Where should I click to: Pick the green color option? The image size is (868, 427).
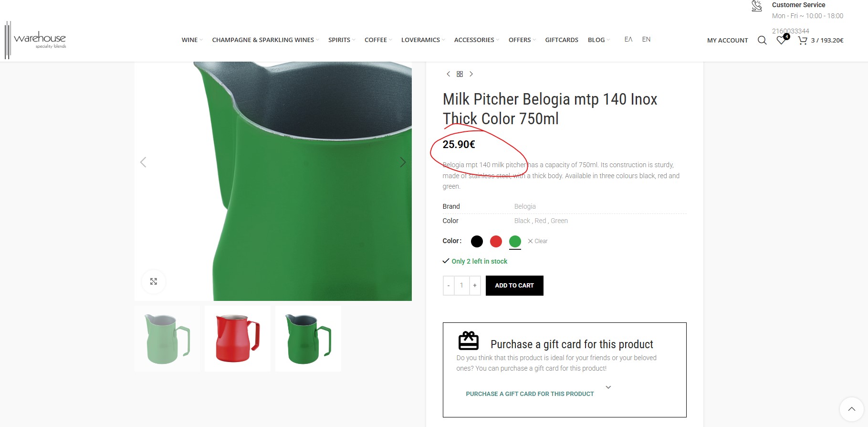515,241
